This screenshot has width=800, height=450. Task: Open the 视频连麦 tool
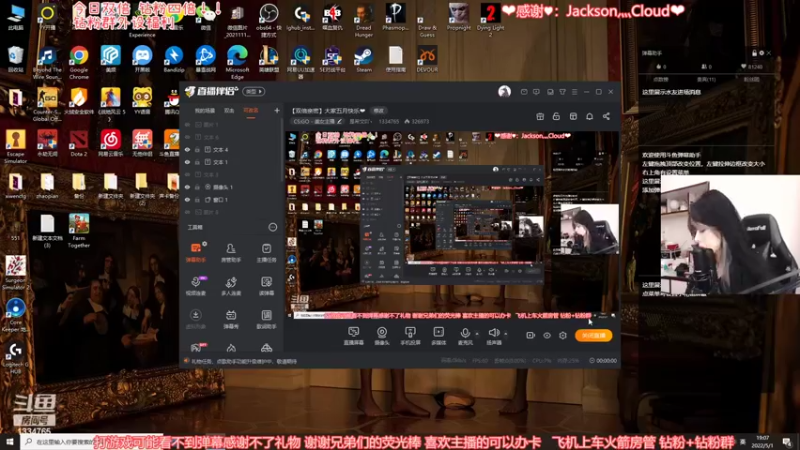[x=195, y=286]
